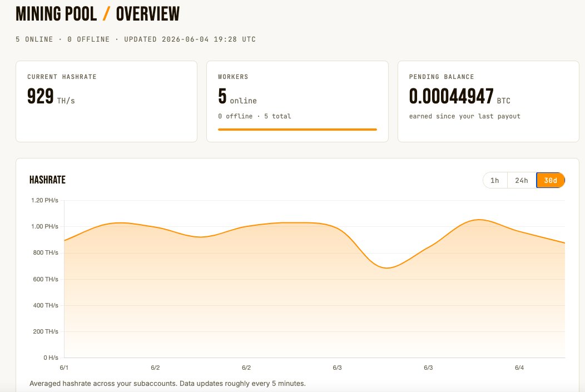Image resolution: width=585 pixels, height=392 pixels.
Task: Click 'earned since your last payout' text
Action: pyautogui.click(x=464, y=116)
